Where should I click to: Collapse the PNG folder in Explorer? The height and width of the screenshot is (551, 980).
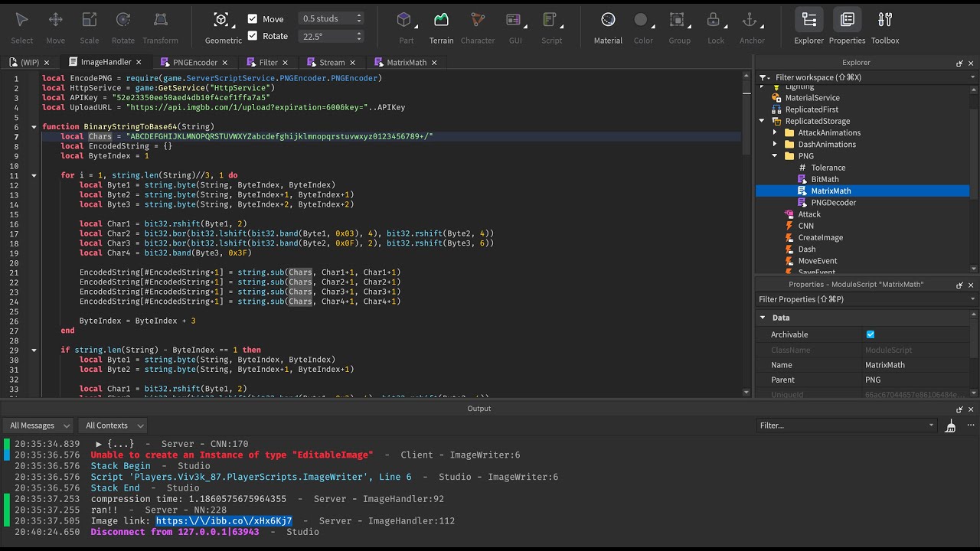coord(775,155)
